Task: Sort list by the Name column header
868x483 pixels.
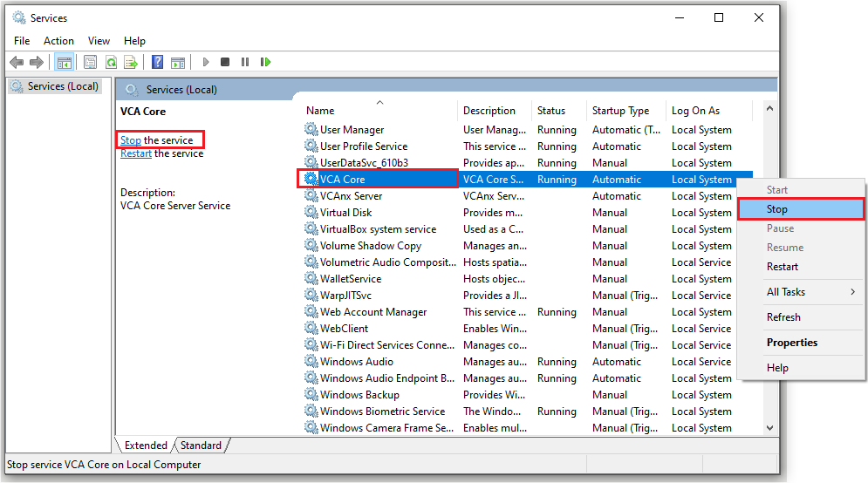Action: [320, 111]
